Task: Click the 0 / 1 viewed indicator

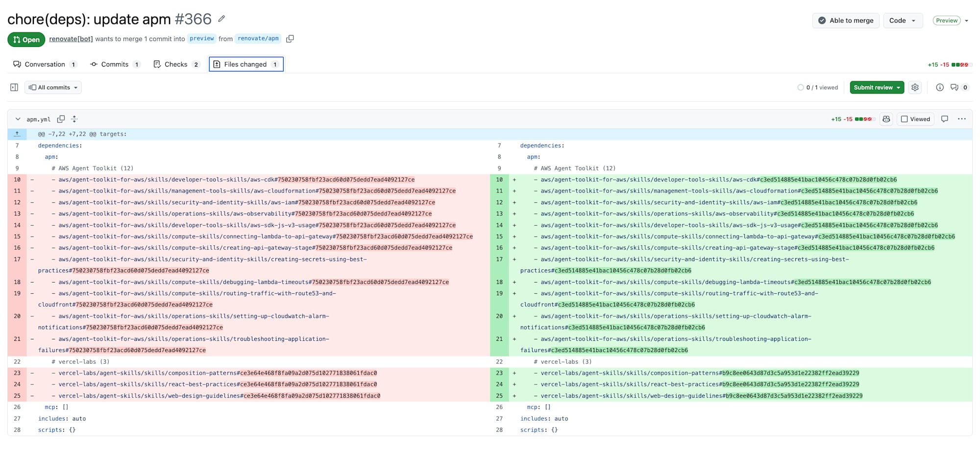Action: (x=818, y=87)
